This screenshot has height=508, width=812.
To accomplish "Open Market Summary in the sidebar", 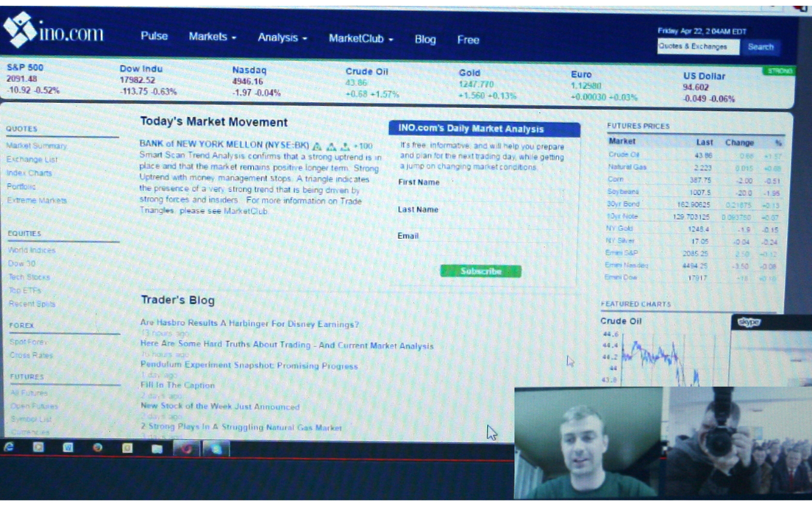I will [x=36, y=146].
